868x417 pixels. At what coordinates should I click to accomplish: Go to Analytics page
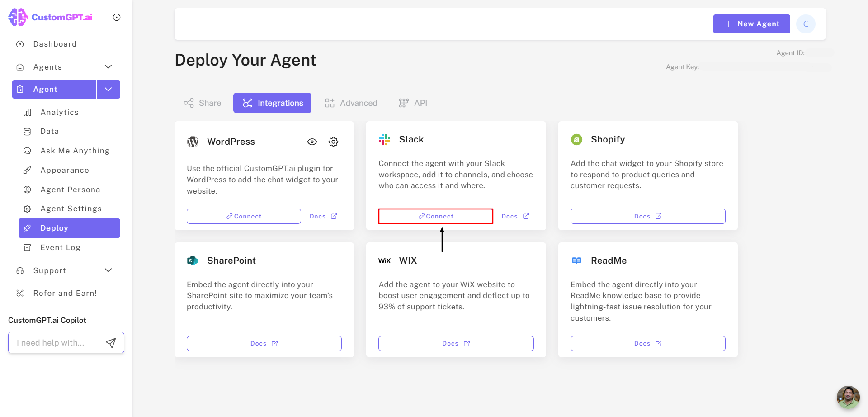pos(59,112)
